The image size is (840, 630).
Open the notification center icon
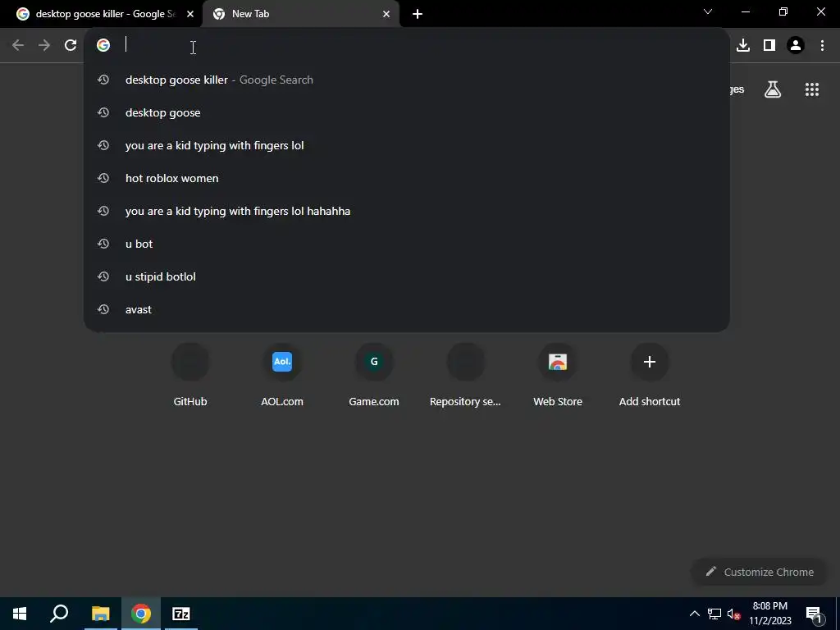[x=813, y=614]
